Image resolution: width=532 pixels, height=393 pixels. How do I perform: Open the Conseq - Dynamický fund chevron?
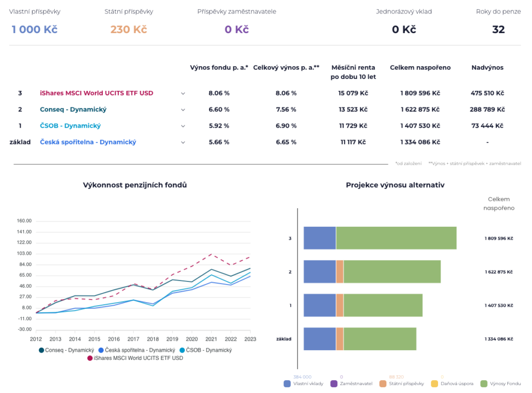pyautogui.click(x=183, y=110)
